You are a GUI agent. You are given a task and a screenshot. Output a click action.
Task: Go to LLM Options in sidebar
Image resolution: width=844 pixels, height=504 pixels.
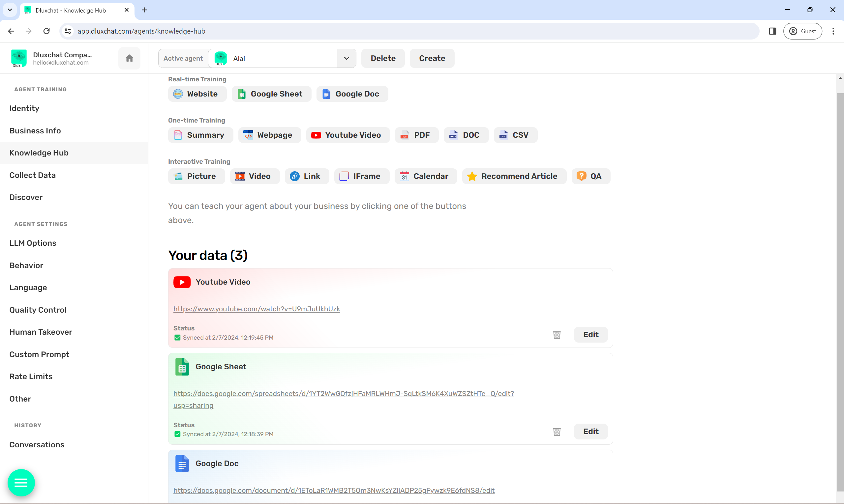tap(33, 243)
